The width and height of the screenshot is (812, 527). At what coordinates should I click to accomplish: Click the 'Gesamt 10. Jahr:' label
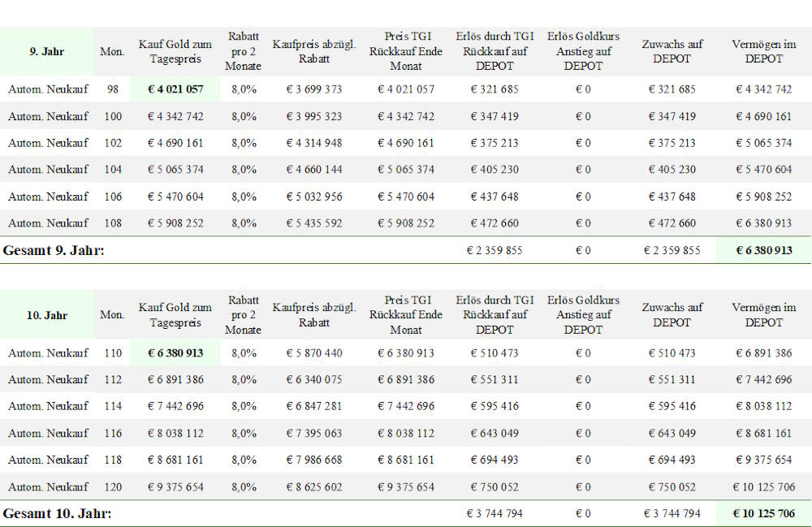(x=57, y=513)
